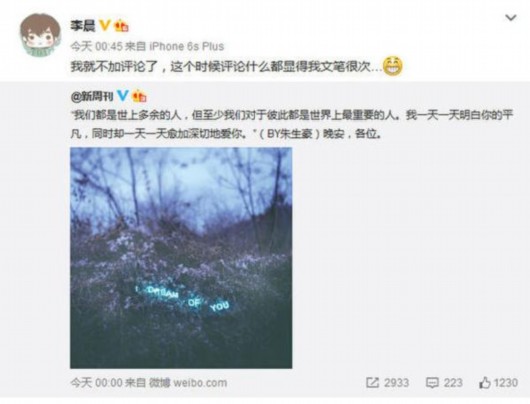Click the blue V badge beside 新周刊
Image resolution: width=530 pixels, height=404 pixels.
coord(122,96)
